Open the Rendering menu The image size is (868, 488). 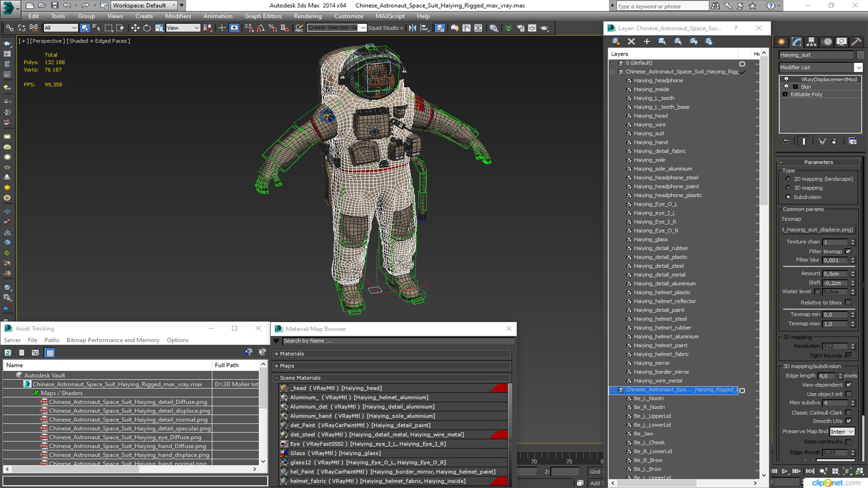coord(308,16)
